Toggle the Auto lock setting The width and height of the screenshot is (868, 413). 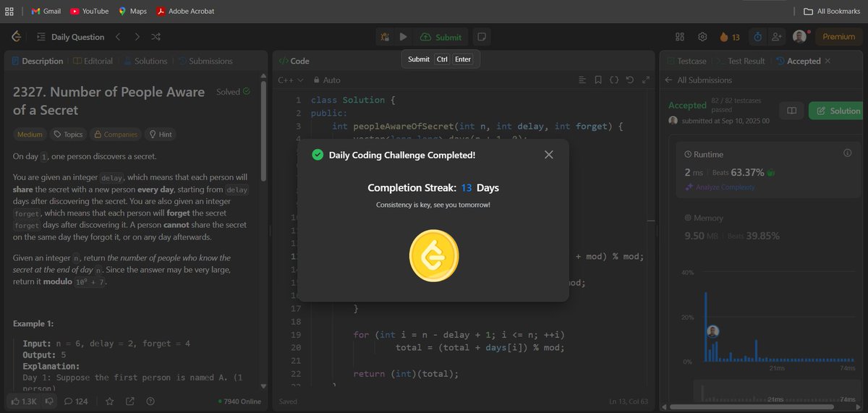326,80
